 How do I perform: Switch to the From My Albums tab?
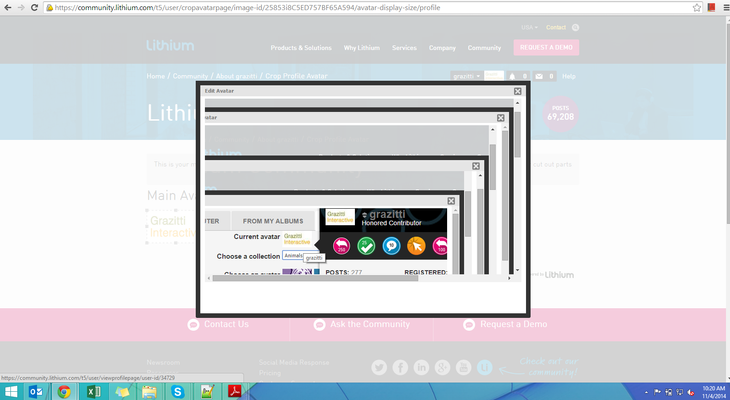click(273, 221)
